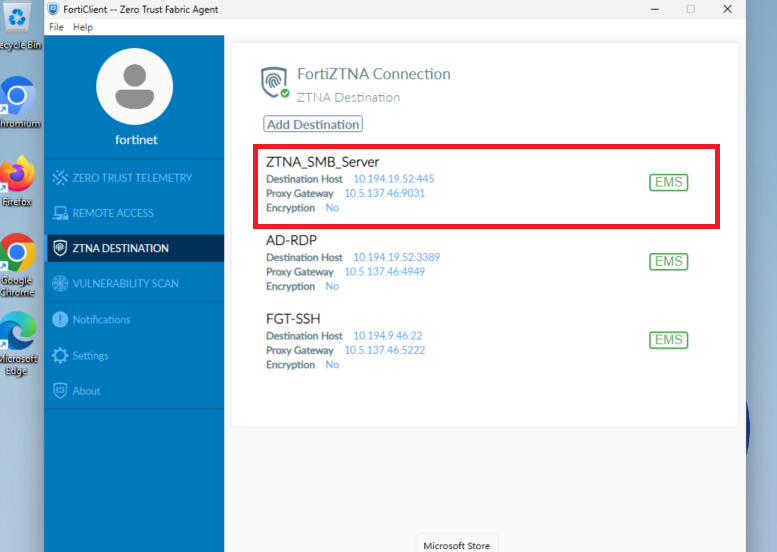Image resolution: width=777 pixels, height=552 pixels.
Task: Click the ZTNA Destination shield icon
Action: tap(60, 248)
